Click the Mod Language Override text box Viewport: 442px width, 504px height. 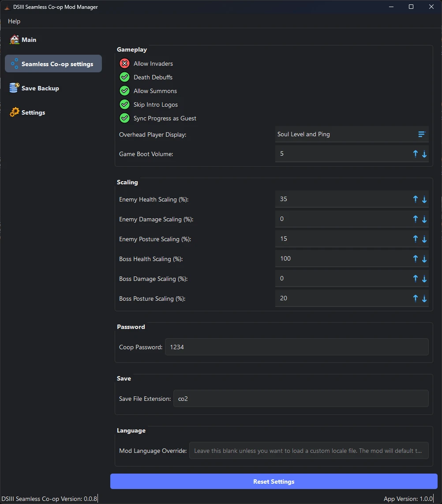(309, 451)
